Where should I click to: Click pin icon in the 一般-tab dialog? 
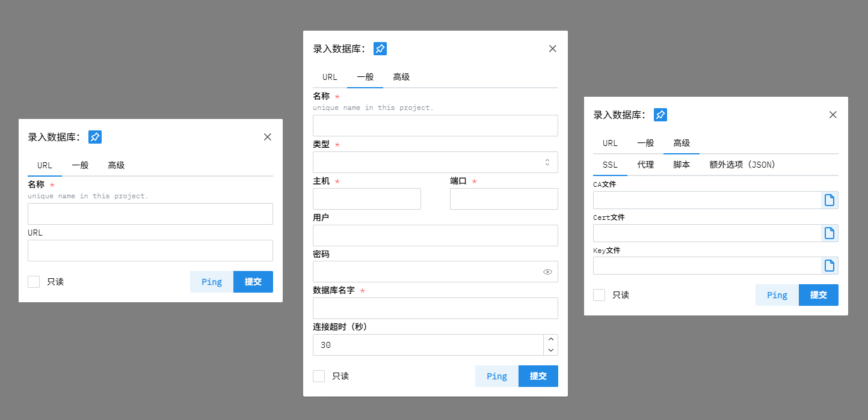click(x=380, y=49)
